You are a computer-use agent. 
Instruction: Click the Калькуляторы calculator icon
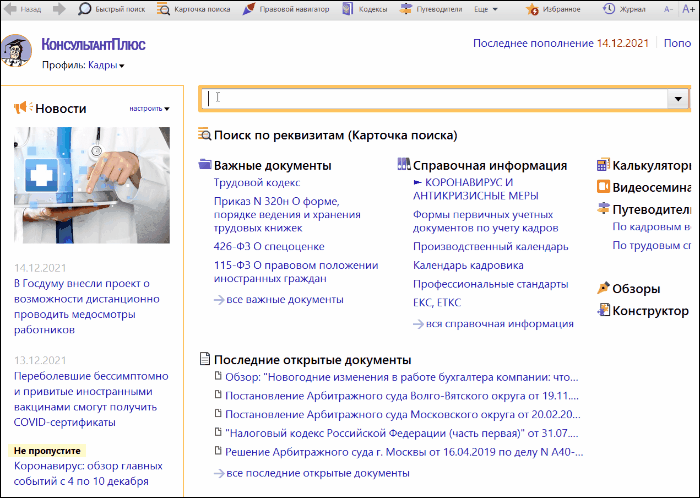(x=603, y=165)
